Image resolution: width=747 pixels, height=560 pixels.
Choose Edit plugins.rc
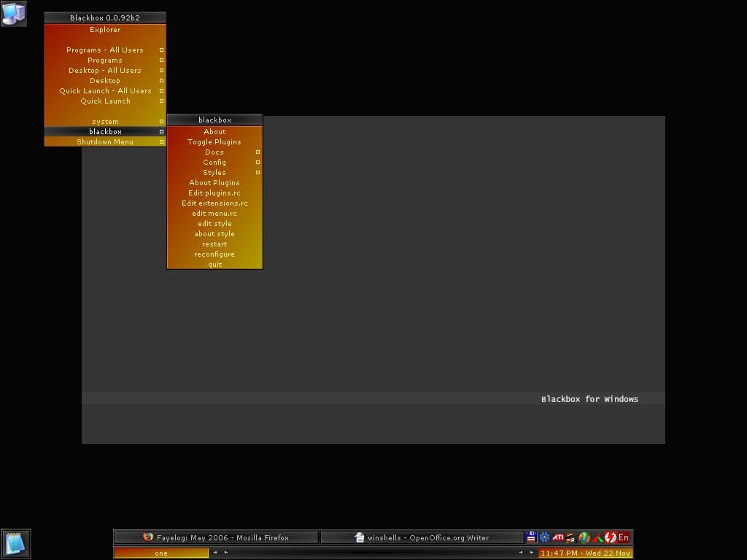pyautogui.click(x=215, y=193)
